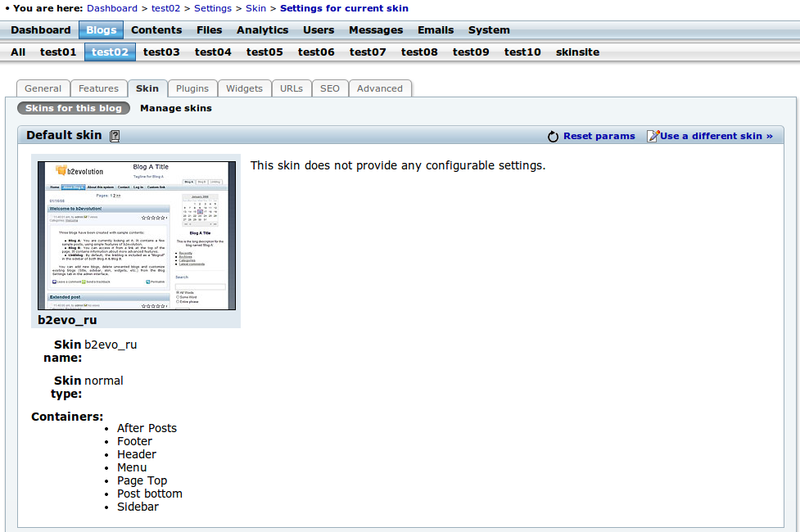Go to the Files menu
The image size is (800, 532).
[x=209, y=30]
